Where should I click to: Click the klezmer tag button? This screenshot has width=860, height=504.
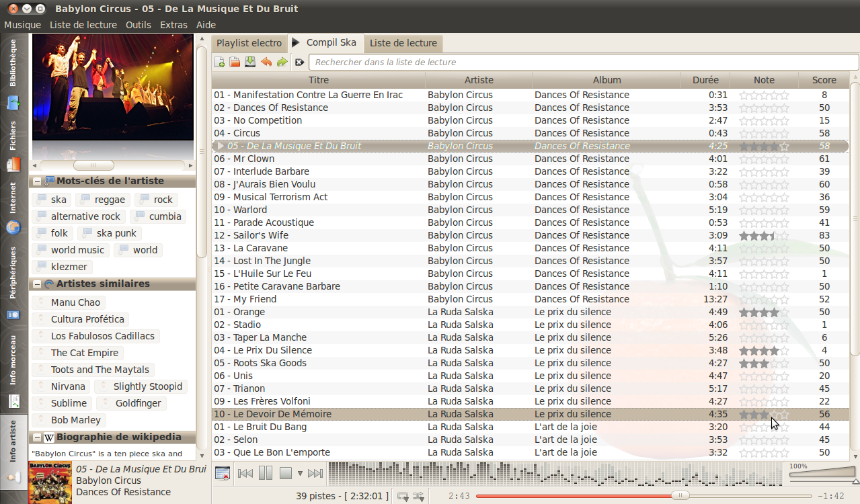tap(62, 267)
